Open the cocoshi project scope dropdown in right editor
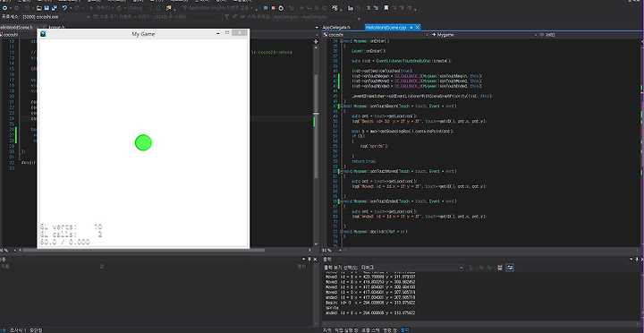The width and height of the screenshot is (644, 333). point(376,35)
